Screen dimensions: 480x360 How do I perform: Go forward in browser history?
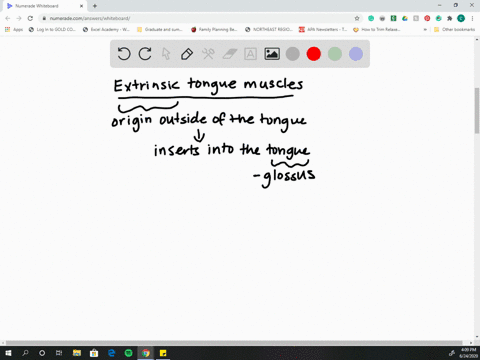(19, 18)
